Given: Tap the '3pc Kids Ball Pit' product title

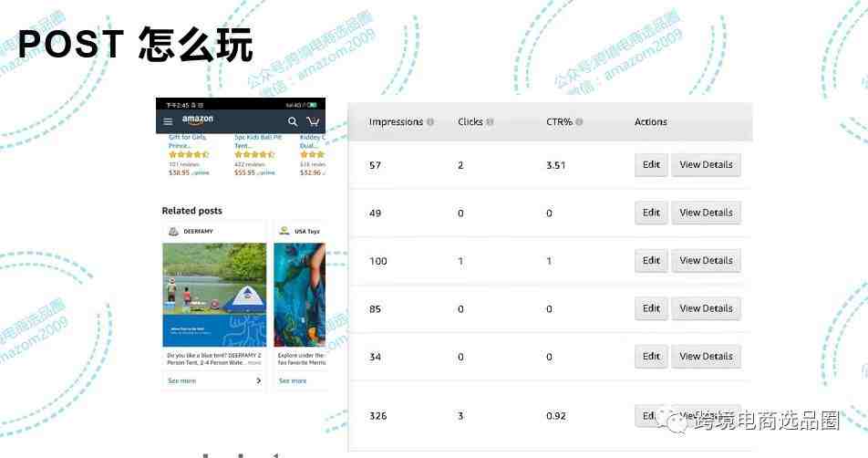Looking at the screenshot, I should click(258, 141).
